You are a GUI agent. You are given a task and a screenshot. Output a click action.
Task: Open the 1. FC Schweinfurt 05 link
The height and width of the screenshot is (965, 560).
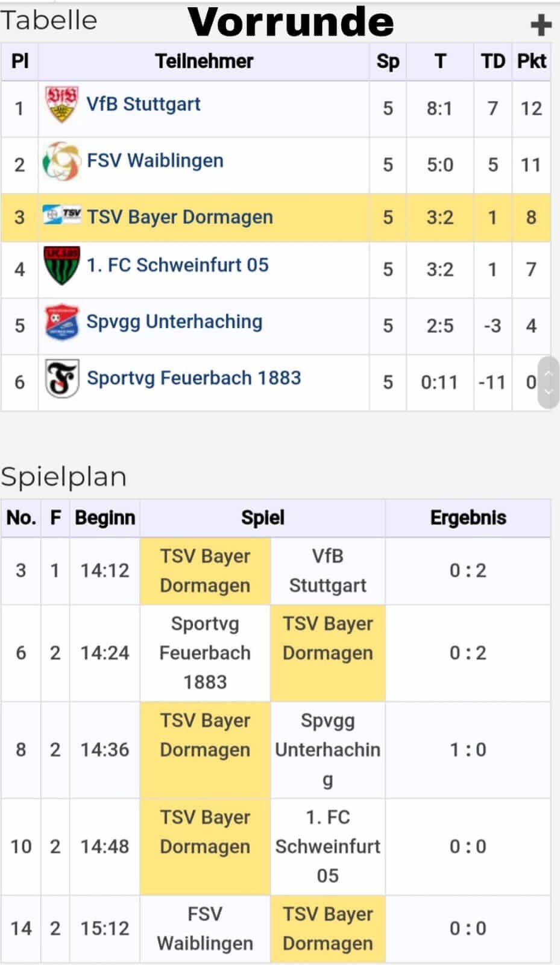coord(178,265)
